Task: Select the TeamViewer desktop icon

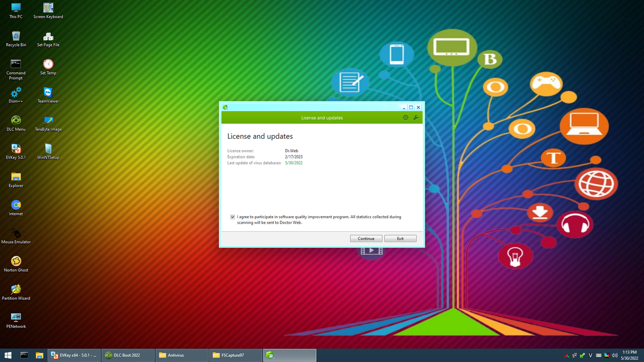Action: (48, 95)
